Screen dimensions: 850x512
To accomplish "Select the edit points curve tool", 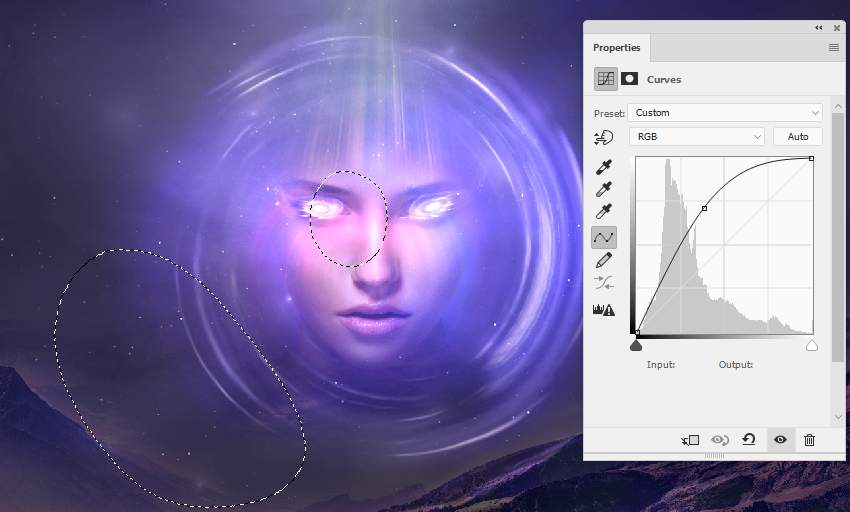I will (603, 237).
